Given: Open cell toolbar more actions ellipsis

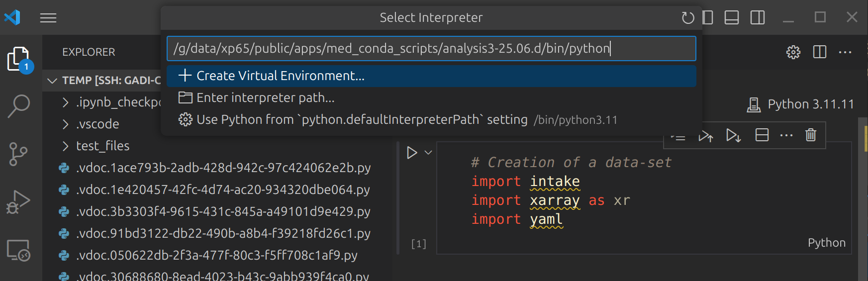Looking at the screenshot, I should pyautogui.click(x=786, y=135).
